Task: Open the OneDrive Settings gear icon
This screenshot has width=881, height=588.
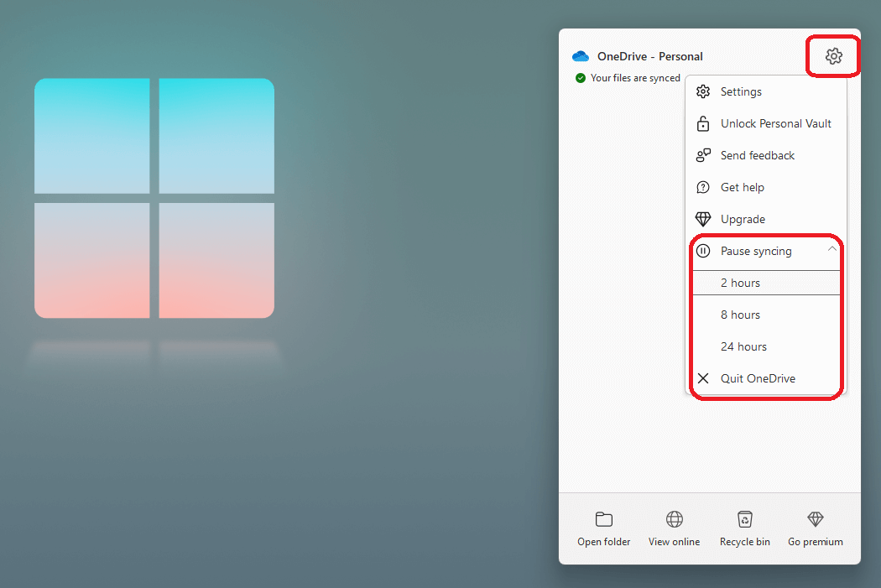Action: pyautogui.click(x=832, y=55)
